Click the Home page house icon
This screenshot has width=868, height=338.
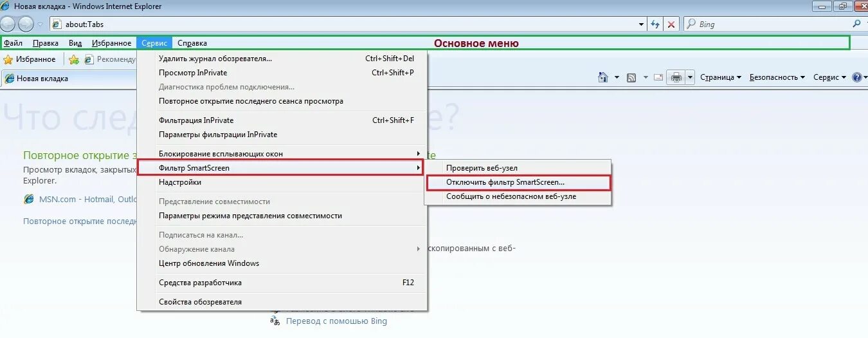pos(603,77)
